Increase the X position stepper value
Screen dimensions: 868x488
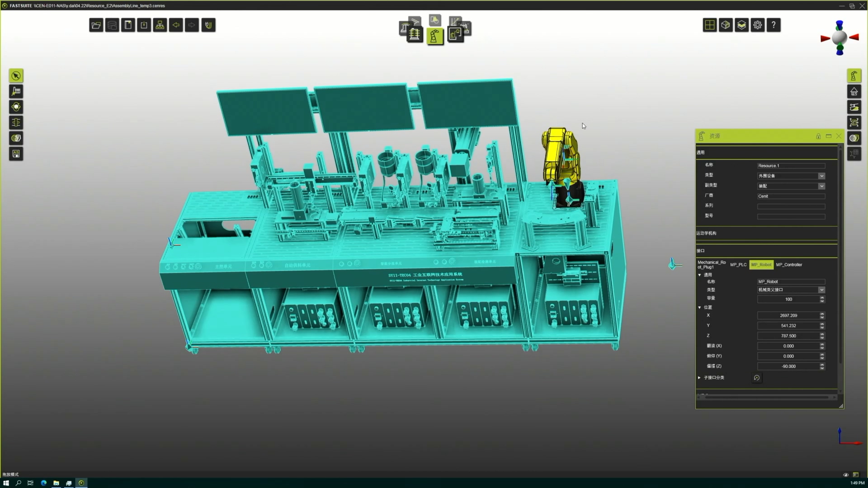pyautogui.click(x=822, y=314)
